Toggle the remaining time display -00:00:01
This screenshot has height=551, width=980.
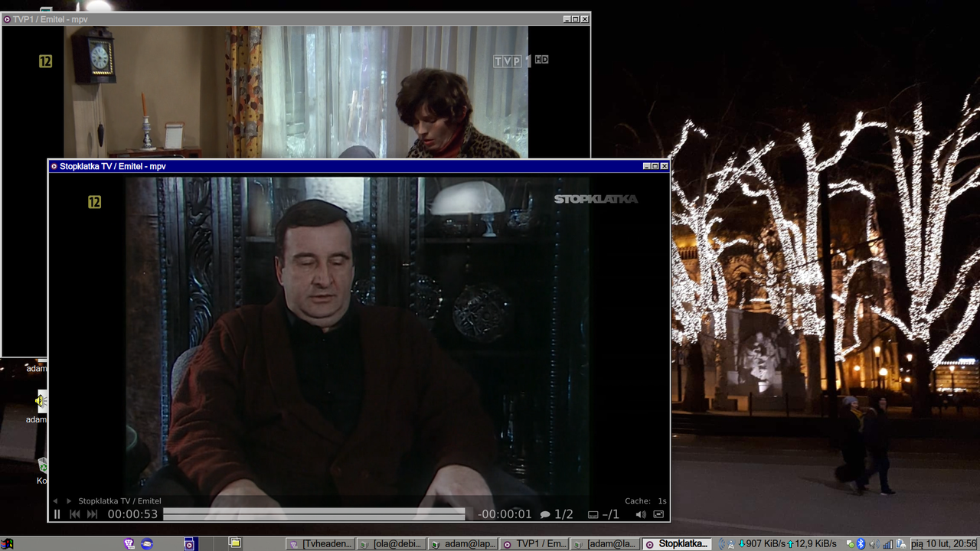[505, 514]
